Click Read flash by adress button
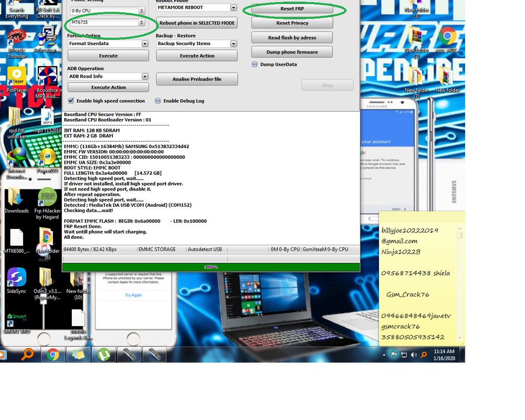This screenshot has width=525, height=420. (x=292, y=37)
